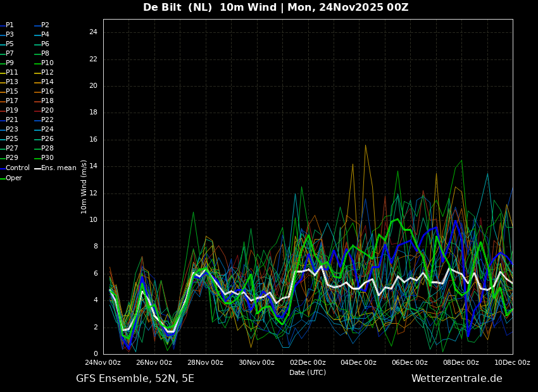Click the 16 value on y-axis
This screenshot has width=538, height=392.
pyautogui.click(x=93, y=140)
